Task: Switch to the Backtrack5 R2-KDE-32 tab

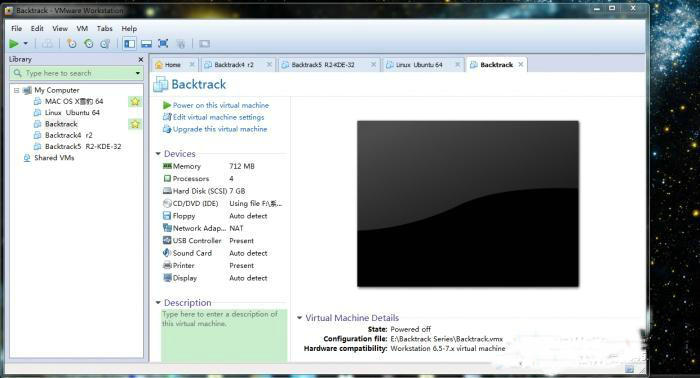Action: tap(323, 65)
